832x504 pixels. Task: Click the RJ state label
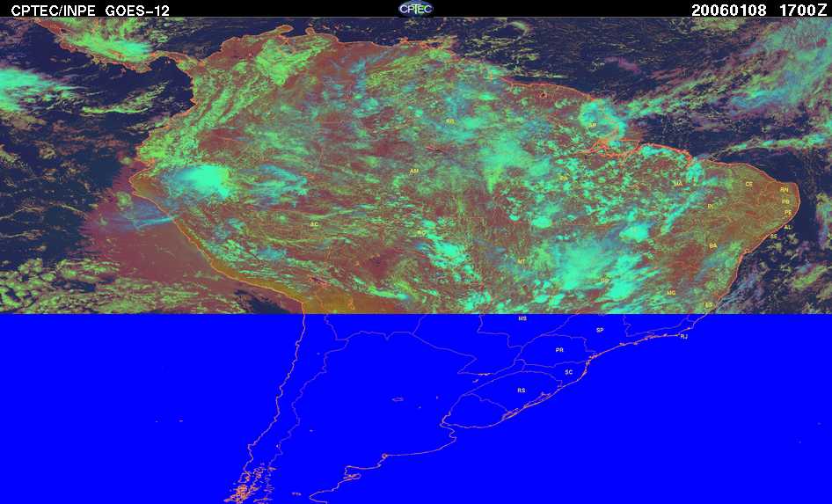point(684,336)
